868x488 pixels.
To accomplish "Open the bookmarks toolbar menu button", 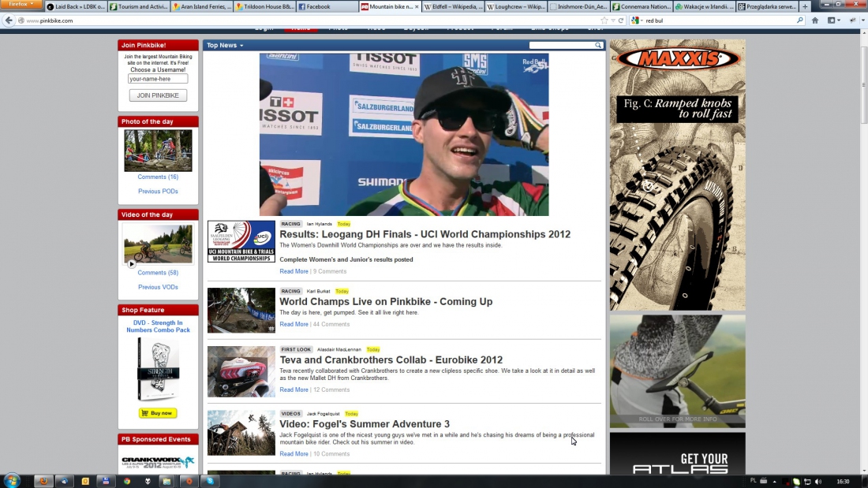I will tap(832, 20).
